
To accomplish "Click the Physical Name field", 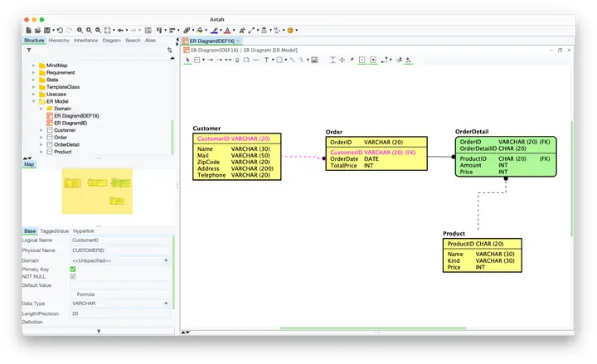I will [x=120, y=250].
